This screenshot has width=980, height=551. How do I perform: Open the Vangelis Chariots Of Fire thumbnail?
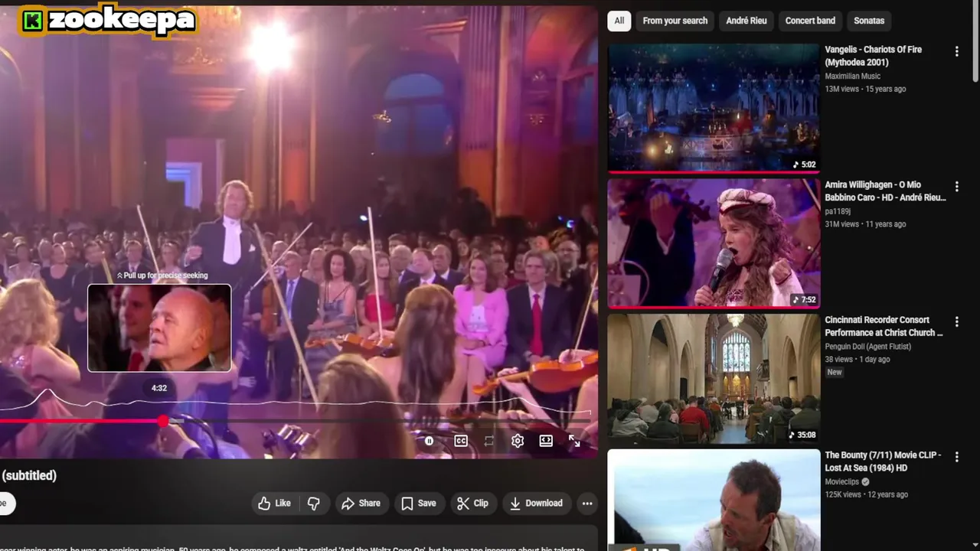[x=714, y=108]
